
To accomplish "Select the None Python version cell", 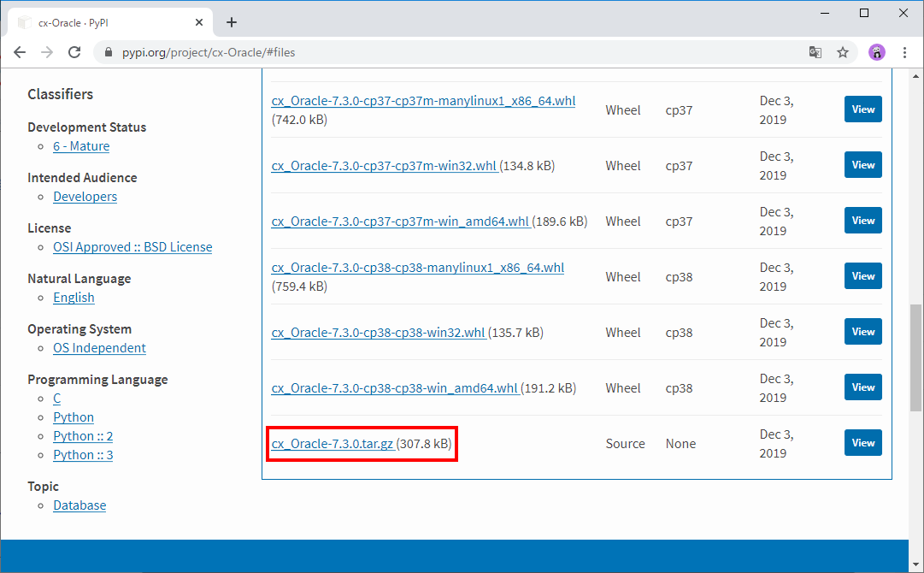I will pos(680,444).
